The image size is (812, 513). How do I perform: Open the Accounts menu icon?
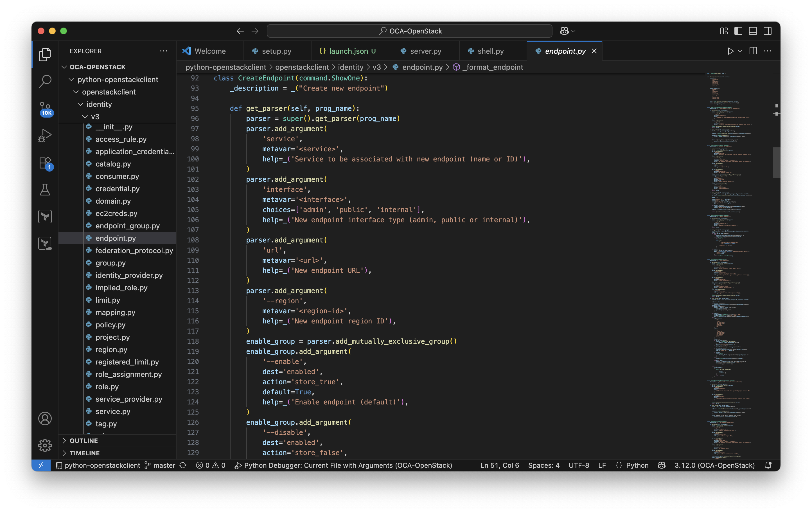(x=45, y=418)
